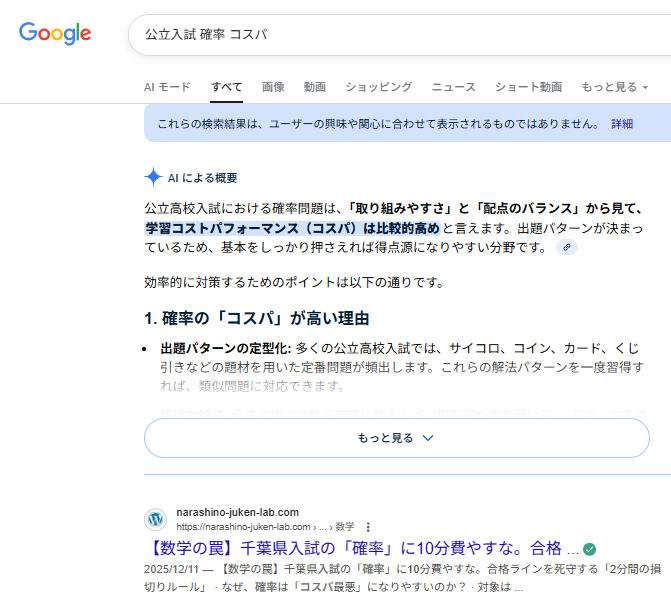Click the narashino-juken-lab site favicon
This screenshot has height=603, width=671.
coord(155,519)
